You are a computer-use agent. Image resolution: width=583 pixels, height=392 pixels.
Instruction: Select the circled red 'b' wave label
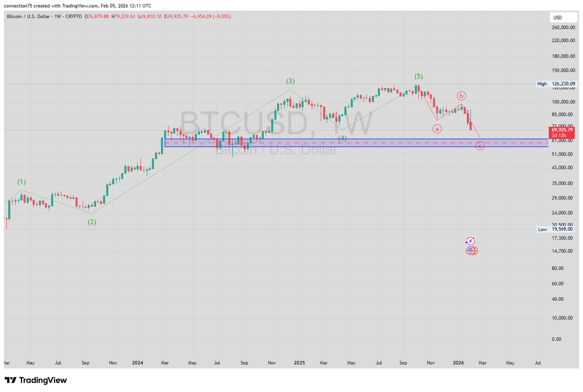[462, 95]
